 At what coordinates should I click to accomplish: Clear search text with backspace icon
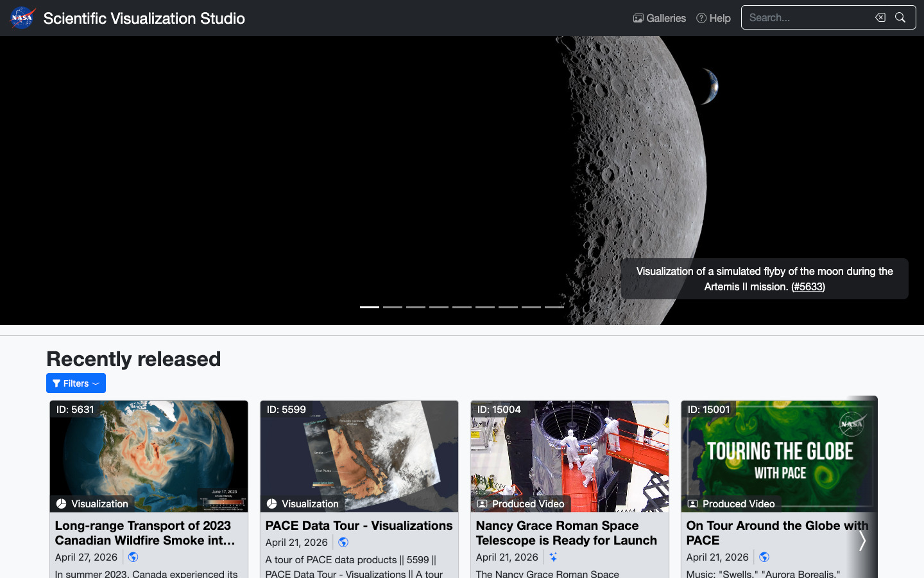tap(880, 17)
